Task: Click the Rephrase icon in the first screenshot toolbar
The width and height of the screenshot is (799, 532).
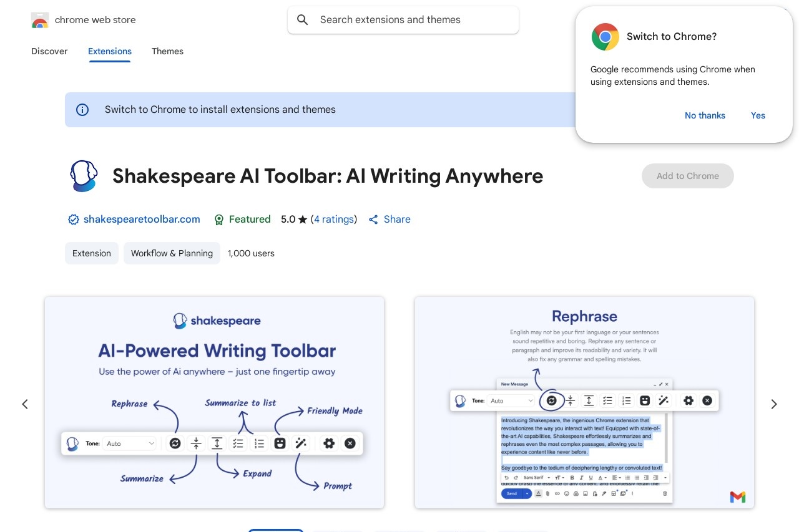Action: (175, 443)
